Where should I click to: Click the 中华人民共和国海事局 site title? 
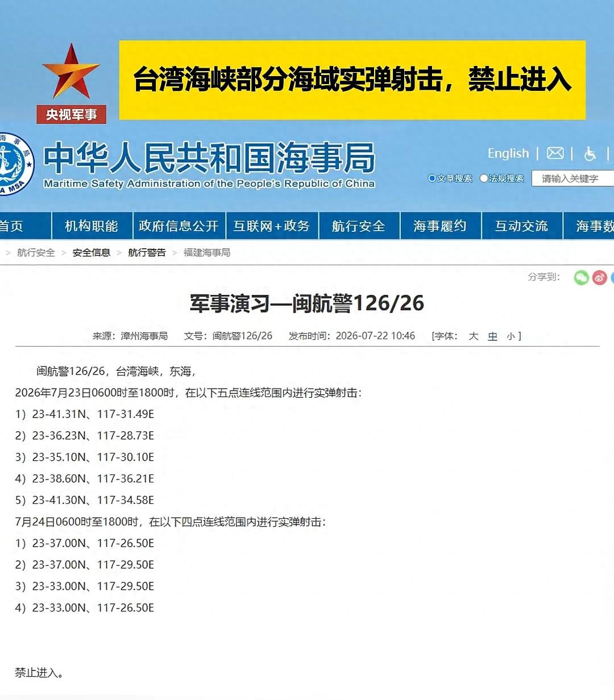(209, 157)
